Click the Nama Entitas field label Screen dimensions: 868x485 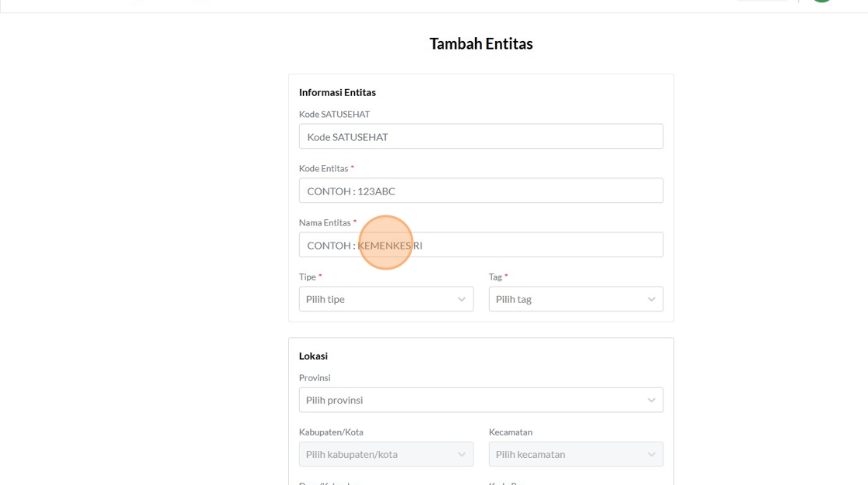tap(325, 222)
